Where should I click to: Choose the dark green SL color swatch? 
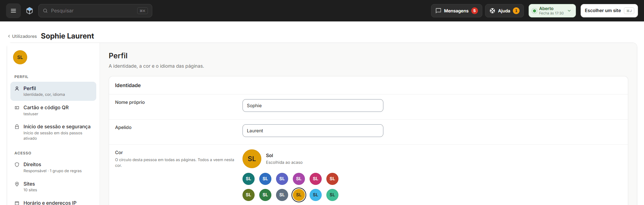pyautogui.click(x=265, y=195)
